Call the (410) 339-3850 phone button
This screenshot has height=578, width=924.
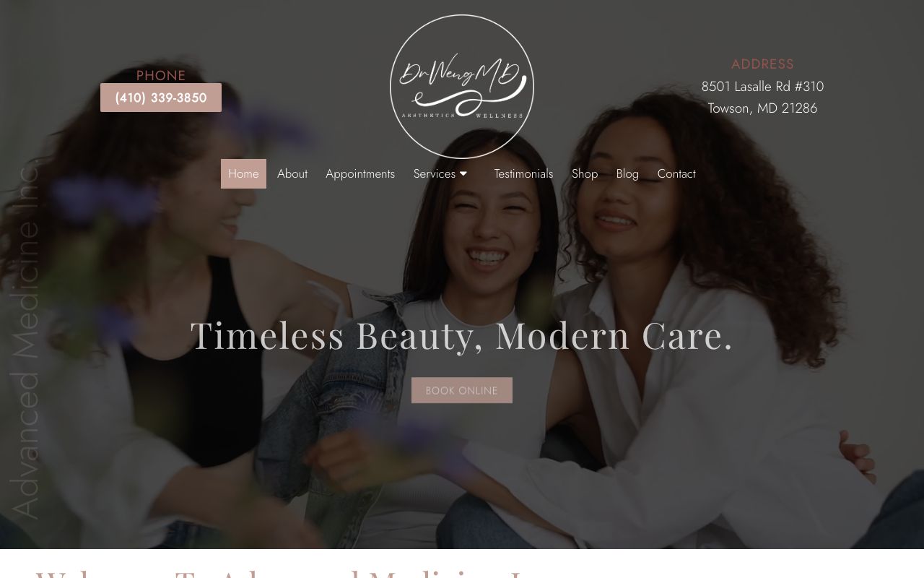[x=161, y=98]
